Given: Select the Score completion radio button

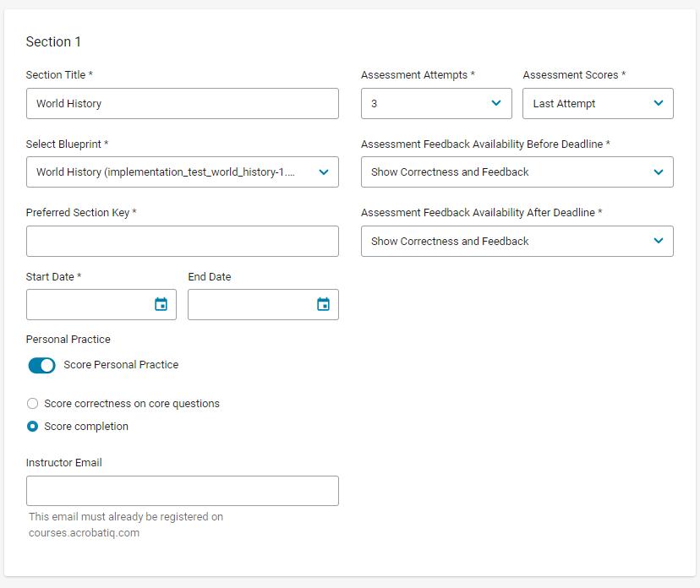Looking at the screenshot, I should (33, 427).
